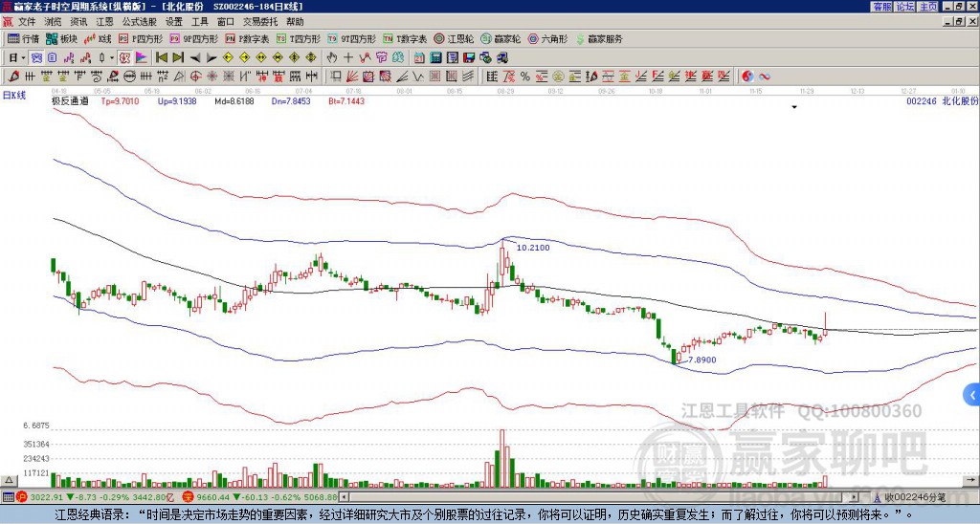This screenshot has height=524, width=980.
Task: Select the Gann fan lines tool
Action: coord(351,76)
